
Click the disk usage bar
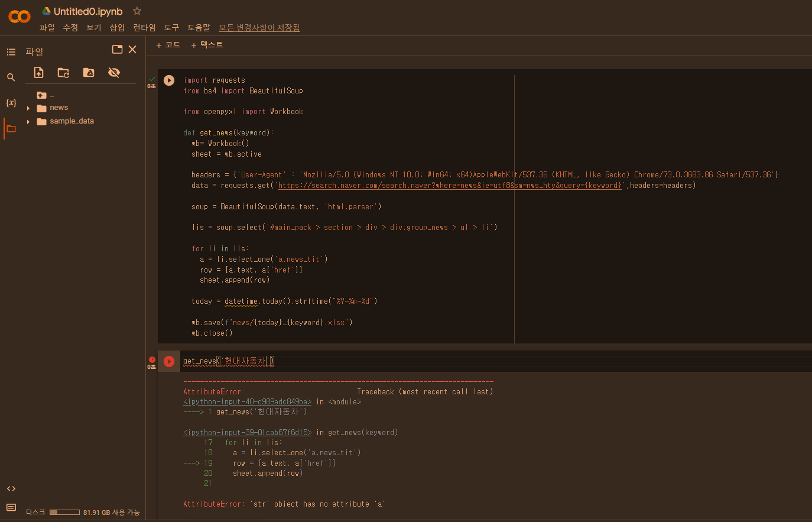click(x=64, y=513)
